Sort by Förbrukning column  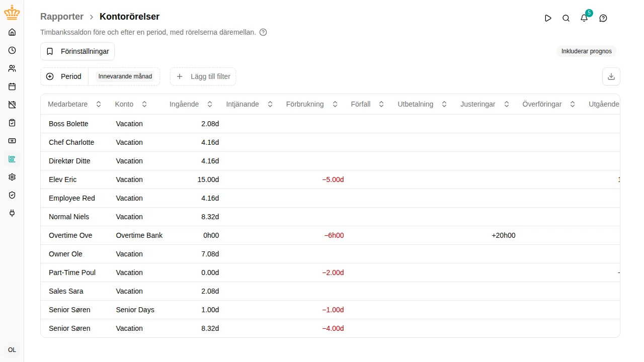click(x=312, y=104)
